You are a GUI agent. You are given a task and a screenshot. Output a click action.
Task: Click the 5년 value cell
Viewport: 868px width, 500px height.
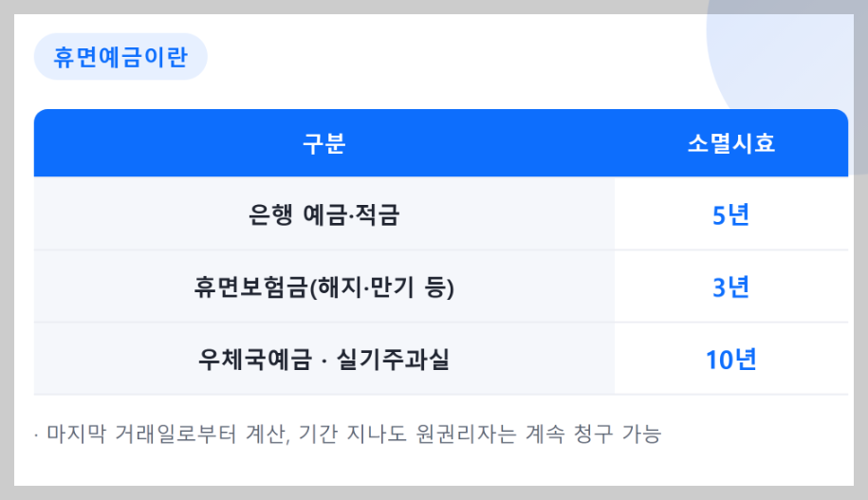click(x=730, y=214)
